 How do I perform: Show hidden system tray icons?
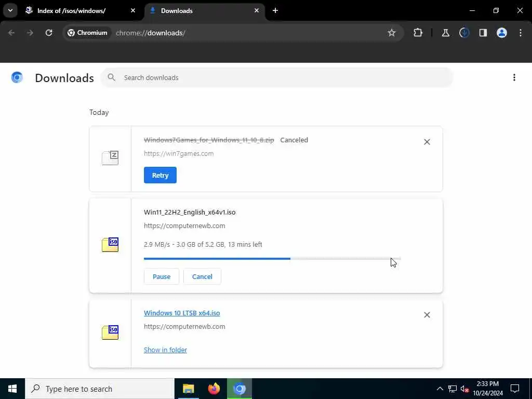point(440,389)
